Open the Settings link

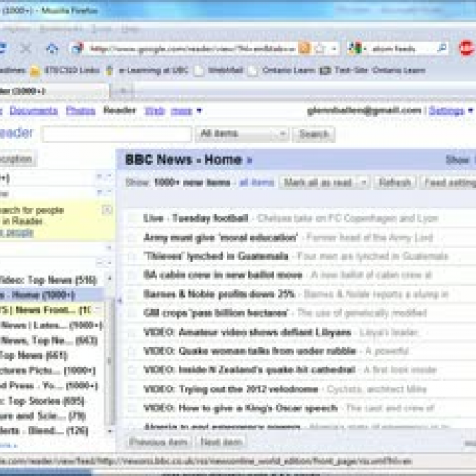pos(446,110)
